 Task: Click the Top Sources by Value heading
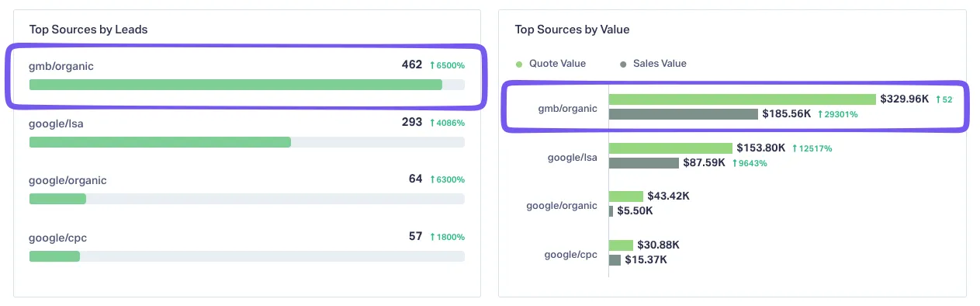(x=572, y=30)
